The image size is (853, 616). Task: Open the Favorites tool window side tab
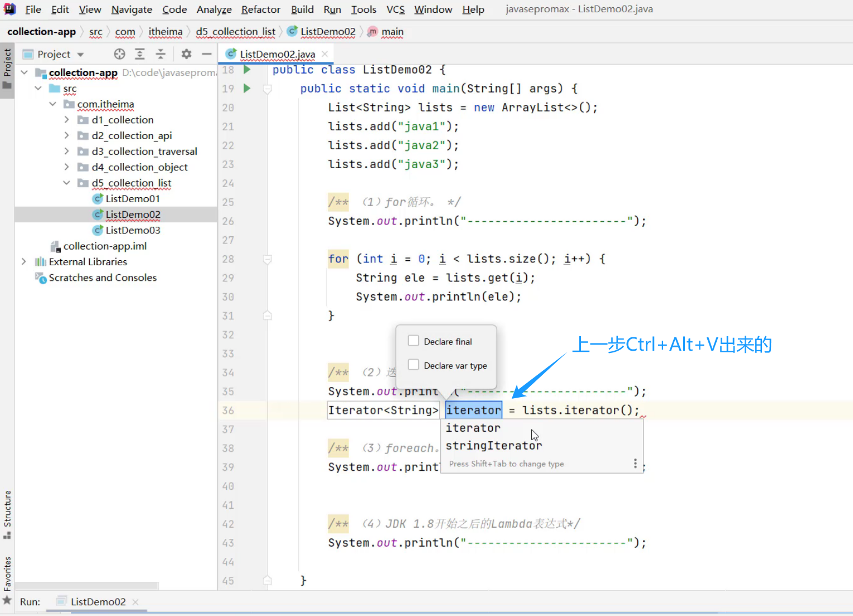click(7, 580)
